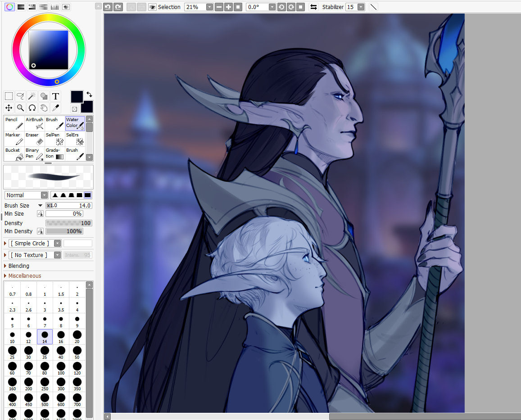The image size is (521, 420).
Task: Open the Normal blend mode dropdown
Action: tap(27, 195)
